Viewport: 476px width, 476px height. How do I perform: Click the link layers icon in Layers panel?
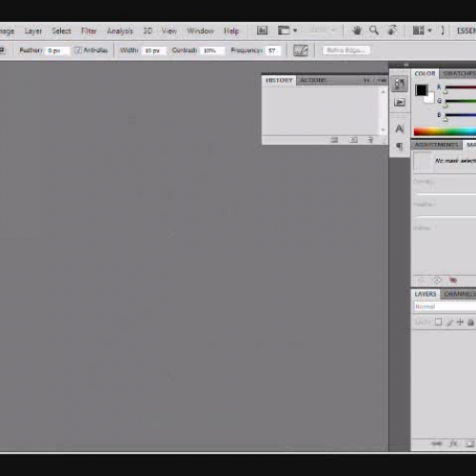point(437,444)
